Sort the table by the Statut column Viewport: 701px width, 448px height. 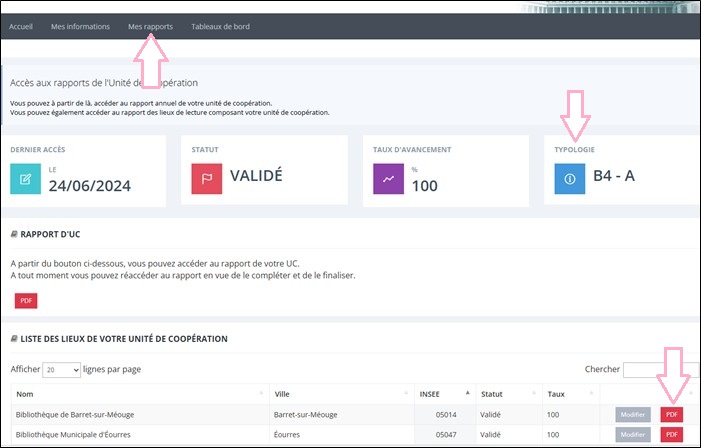pyautogui.click(x=509, y=394)
